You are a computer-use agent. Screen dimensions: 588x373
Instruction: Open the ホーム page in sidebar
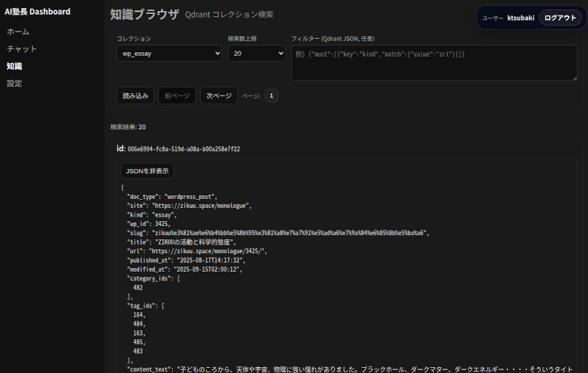[18, 32]
